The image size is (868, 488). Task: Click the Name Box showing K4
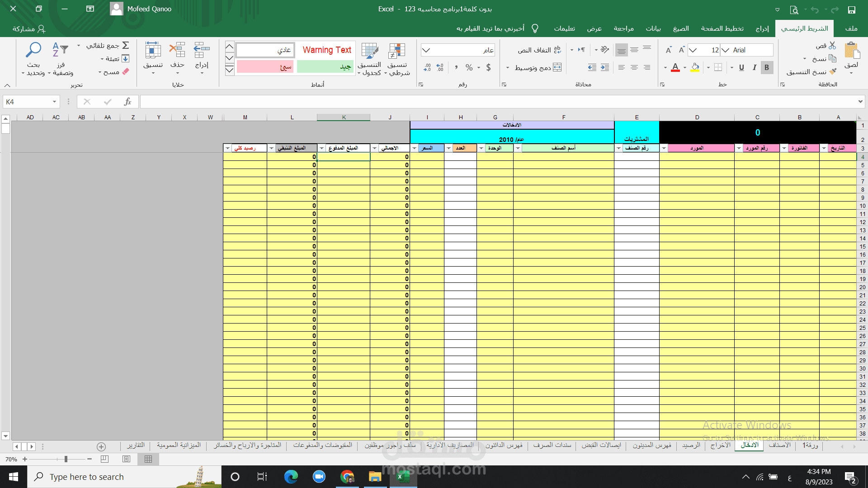(27, 102)
